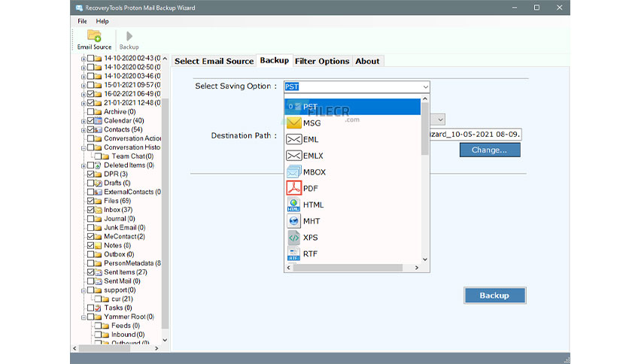Viewport: 629px width, 364px height.
Task: Click the ExternalContacts folder icon
Action: (x=99, y=192)
